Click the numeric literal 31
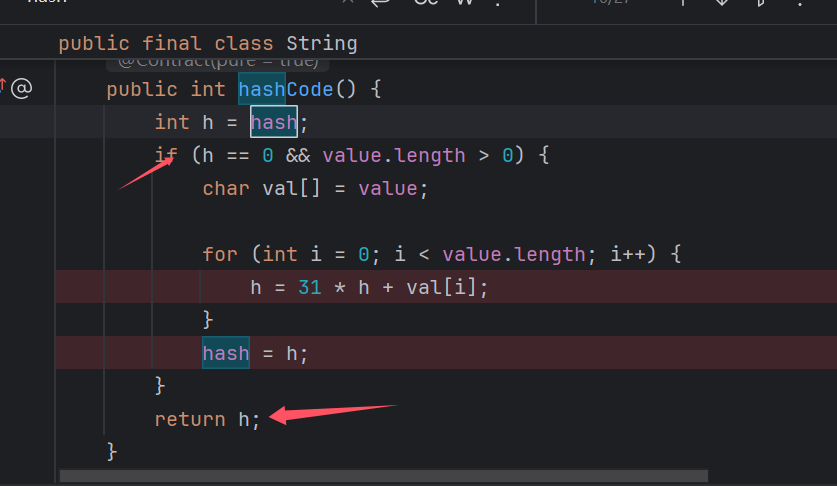This screenshot has width=837, height=486. point(310,287)
